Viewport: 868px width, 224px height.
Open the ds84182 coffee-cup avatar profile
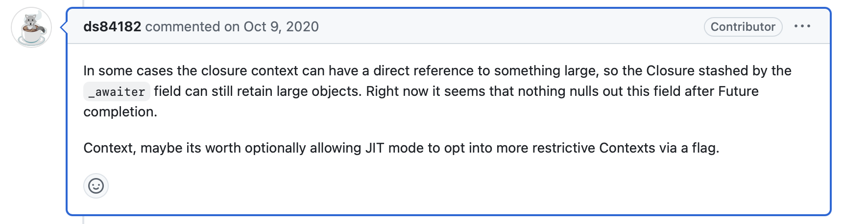click(x=31, y=27)
